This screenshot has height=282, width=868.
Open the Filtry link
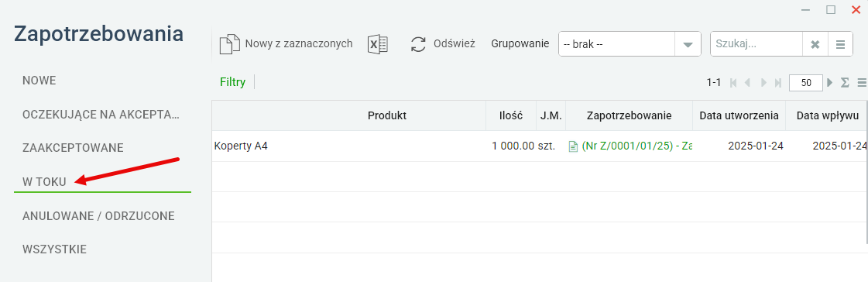(x=232, y=82)
